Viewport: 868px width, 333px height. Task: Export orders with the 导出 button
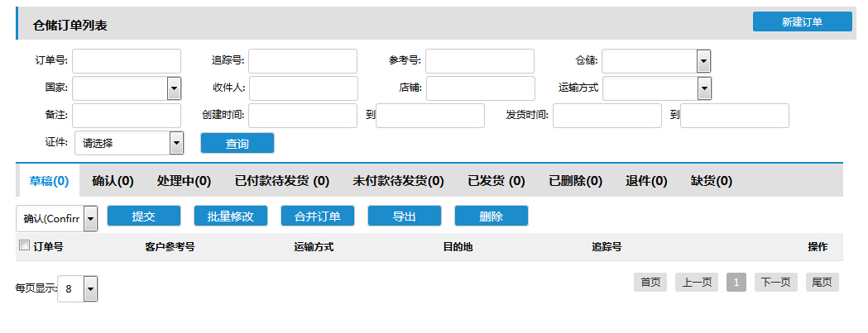[x=404, y=216]
